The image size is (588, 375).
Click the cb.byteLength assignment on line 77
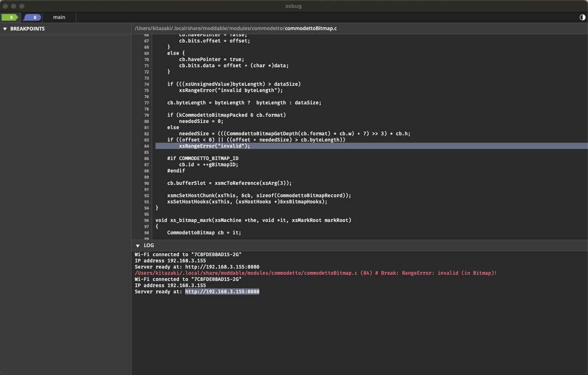click(x=244, y=103)
